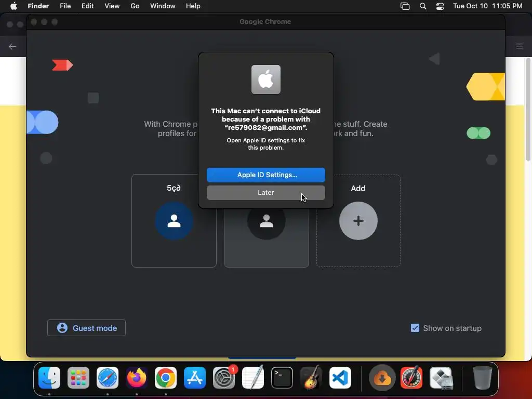Launch Safari from the Dock
The width and height of the screenshot is (532, 399).
pyautogui.click(x=108, y=378)
